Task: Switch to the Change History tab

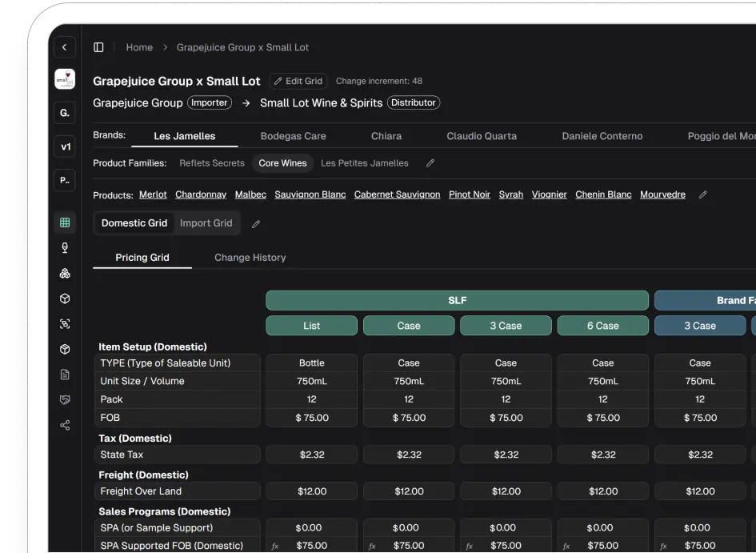Action: click(x=250, y=258)
